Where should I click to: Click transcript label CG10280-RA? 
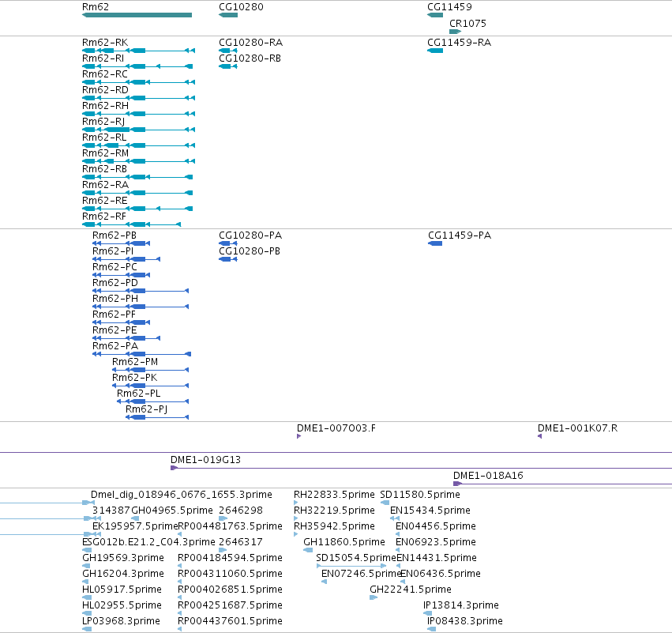(250, 43)
